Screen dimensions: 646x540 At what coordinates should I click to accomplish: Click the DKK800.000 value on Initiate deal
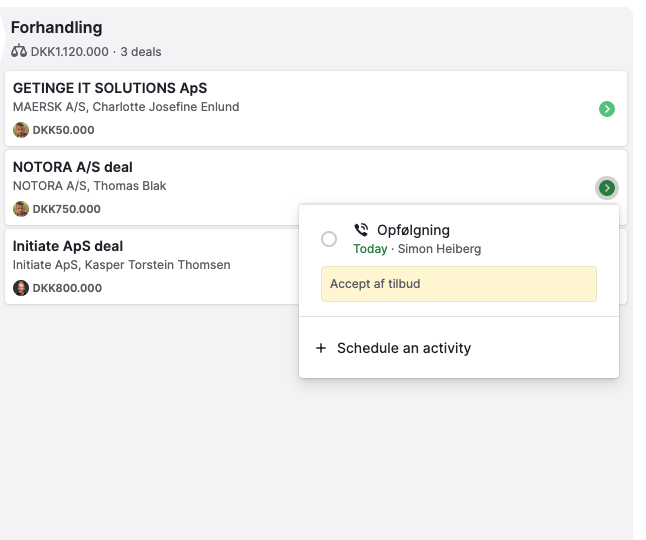click(67, 288)
